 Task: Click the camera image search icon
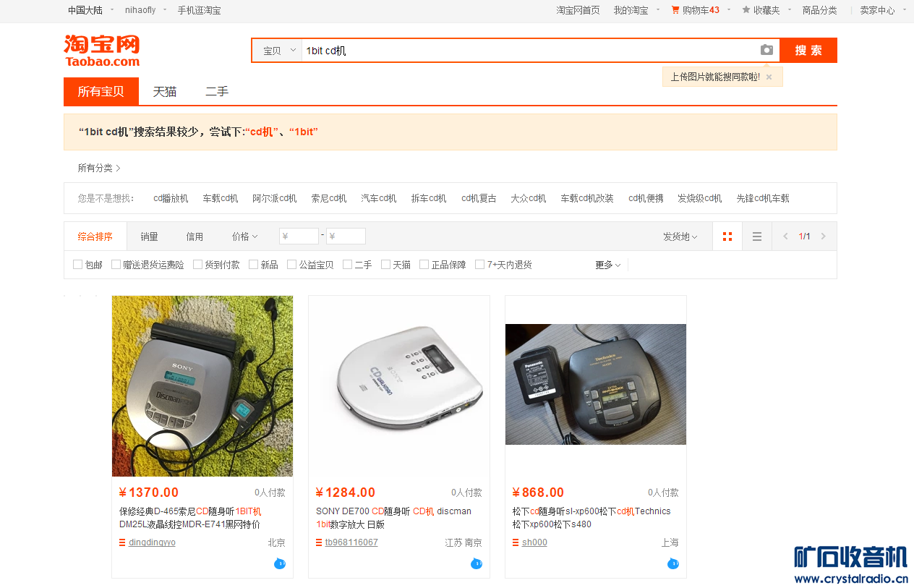(766, 50)
